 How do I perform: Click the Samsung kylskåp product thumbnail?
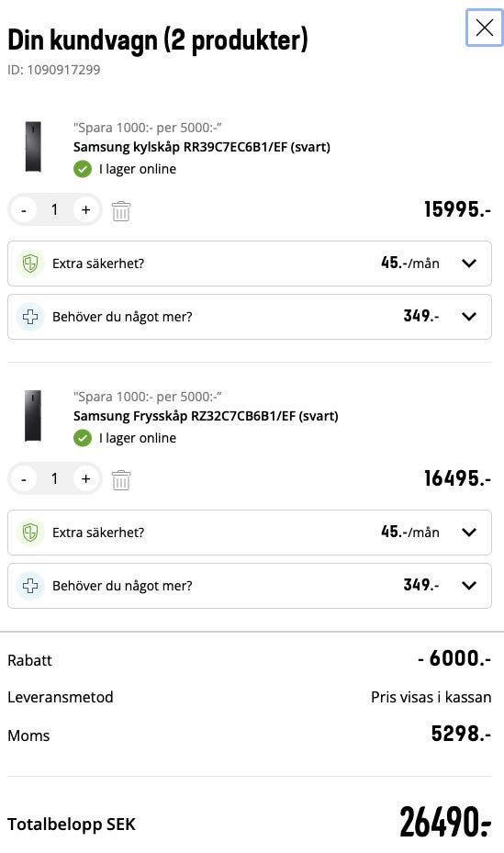coord(33,147)
